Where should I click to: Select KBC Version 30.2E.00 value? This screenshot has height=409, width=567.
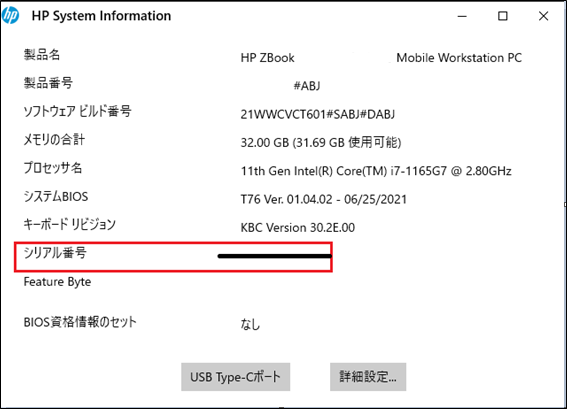(x=298, y=228)
